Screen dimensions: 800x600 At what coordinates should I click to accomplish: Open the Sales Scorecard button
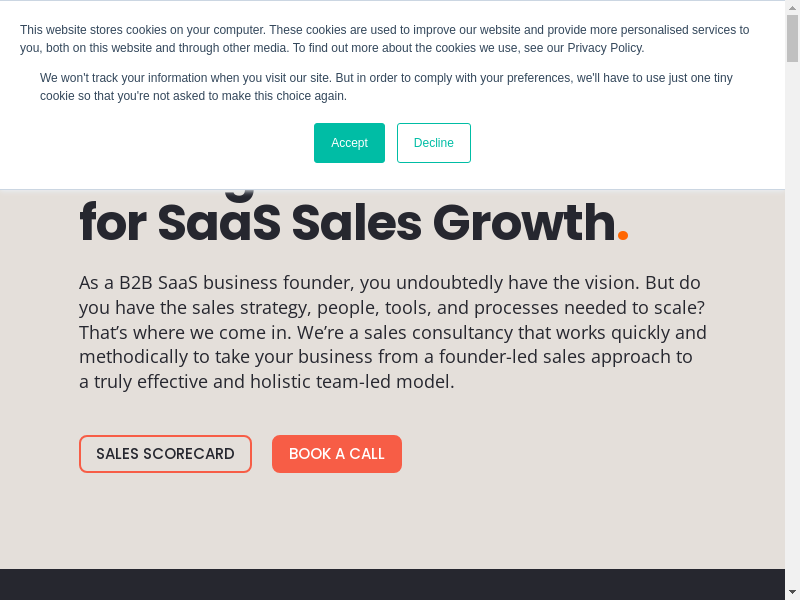coord(165,454)
